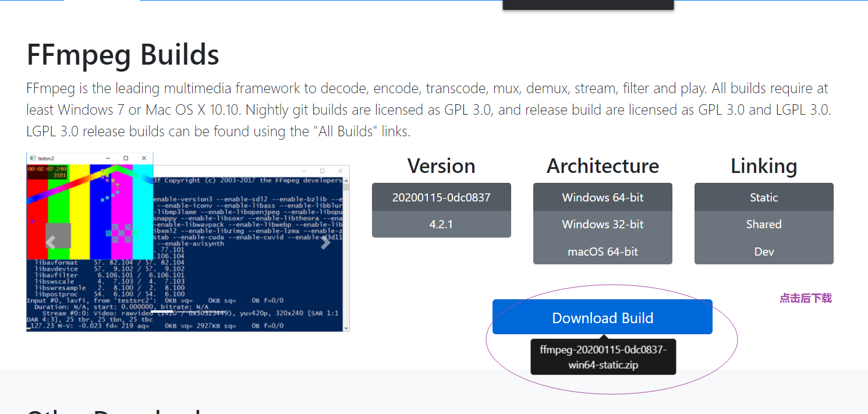
Task: Choose macOS 64-bit architecture
Action: 603,252
